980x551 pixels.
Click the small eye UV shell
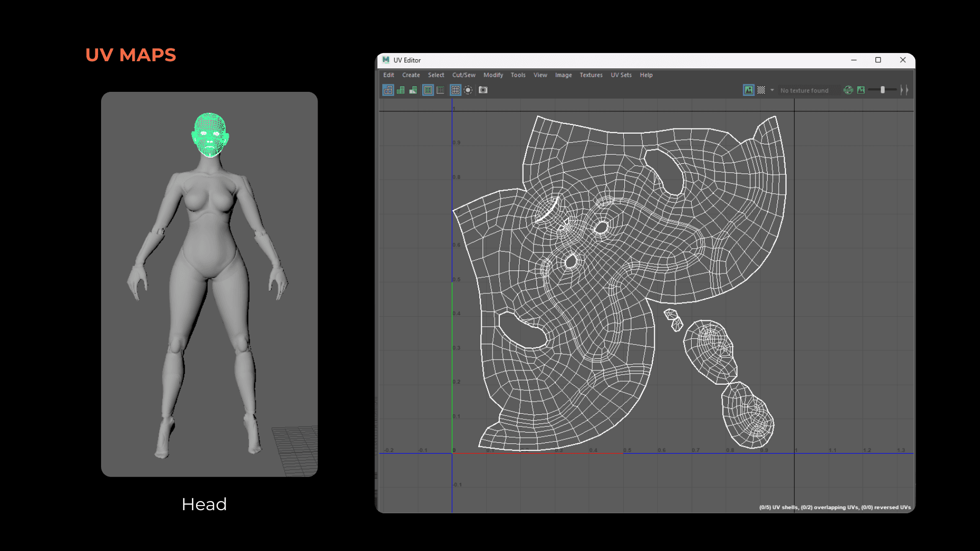(674, 319)
